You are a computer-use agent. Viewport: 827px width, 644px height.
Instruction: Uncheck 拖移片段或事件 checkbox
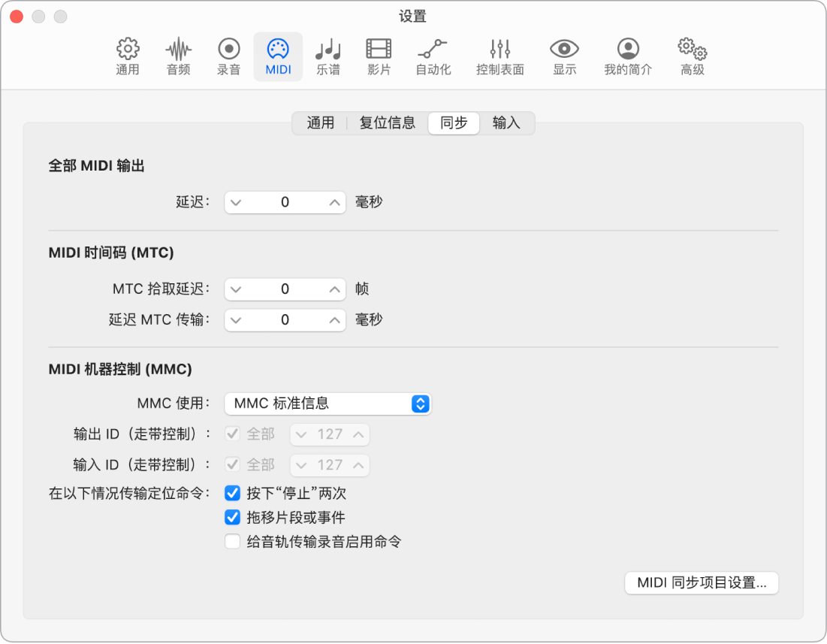pos(233,518)
